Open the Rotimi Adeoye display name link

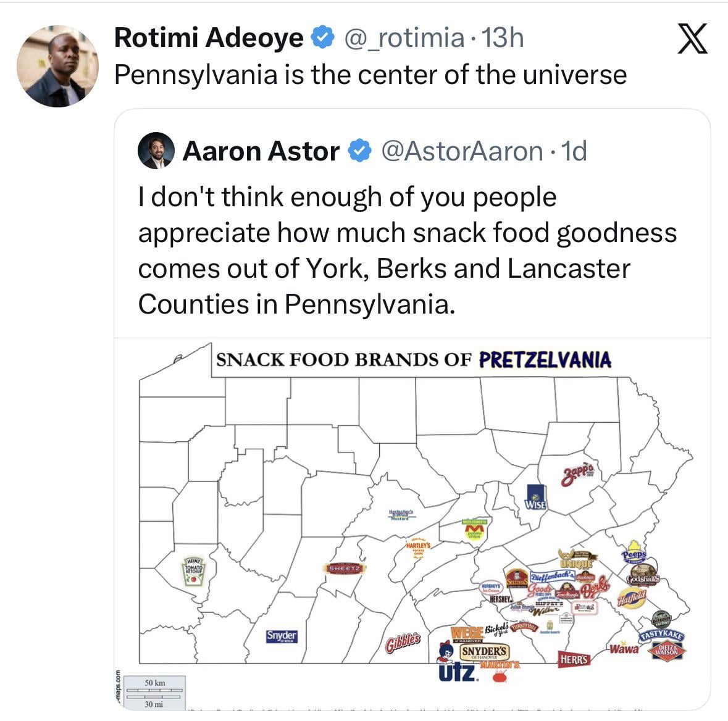point(209,38)
